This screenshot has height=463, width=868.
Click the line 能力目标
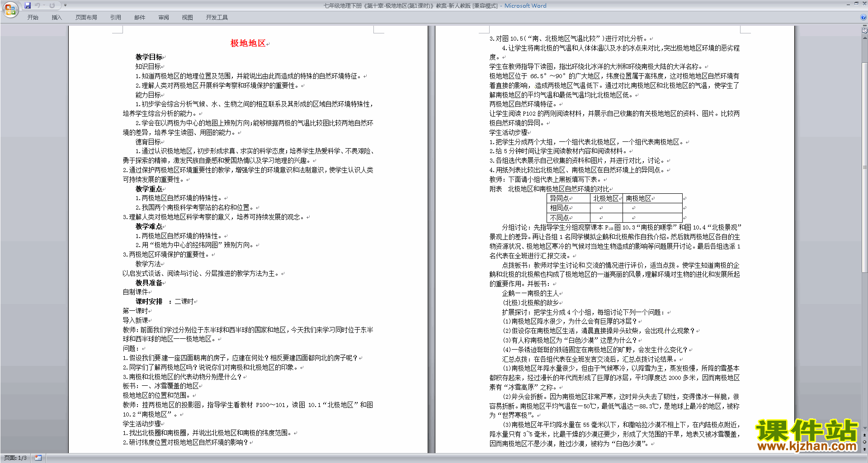coord(148,95)
